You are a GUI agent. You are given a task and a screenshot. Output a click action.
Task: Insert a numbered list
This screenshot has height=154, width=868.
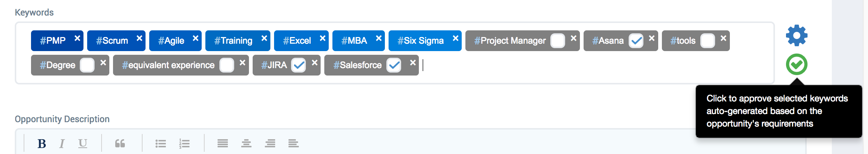184,143
